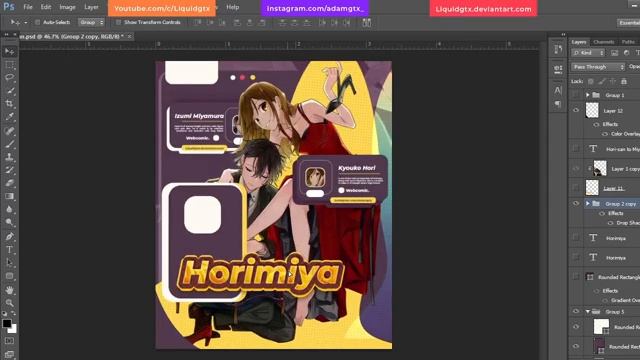Open the layer filter Kind dropdown
The width and height of the screenshot is (640, 360).
pyautogui.click(x=588, y=53)
